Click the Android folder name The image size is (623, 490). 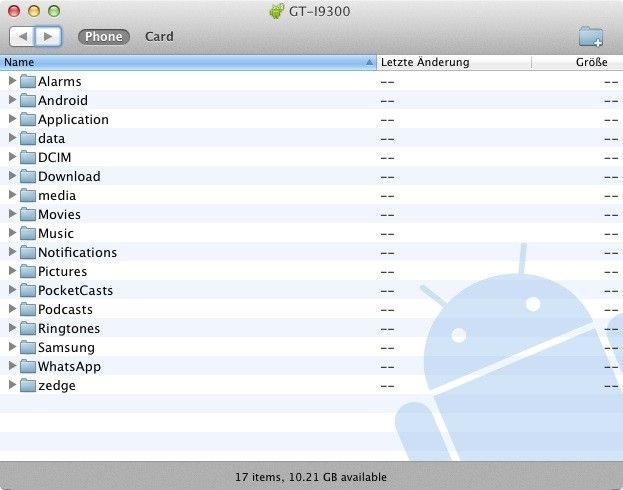tap(63, 101)
